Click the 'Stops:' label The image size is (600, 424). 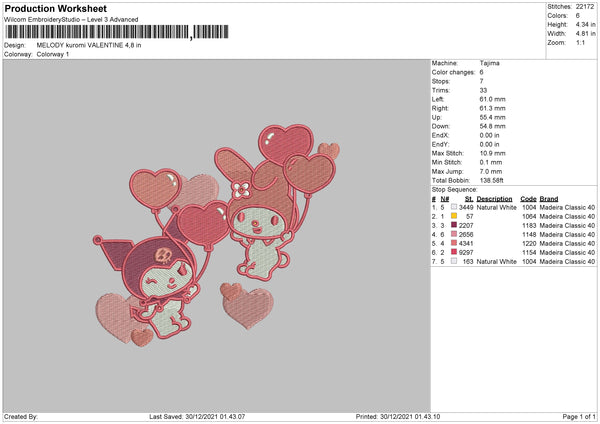click(x=441, y=81)
